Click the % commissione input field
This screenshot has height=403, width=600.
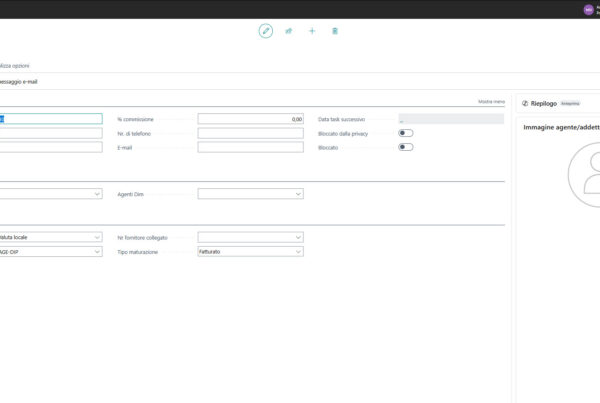250,119
